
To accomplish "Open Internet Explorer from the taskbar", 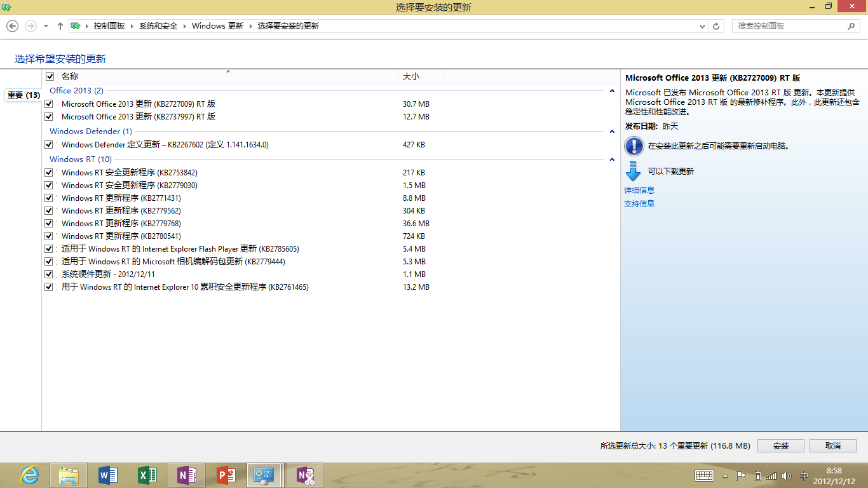I will [29, 475].
